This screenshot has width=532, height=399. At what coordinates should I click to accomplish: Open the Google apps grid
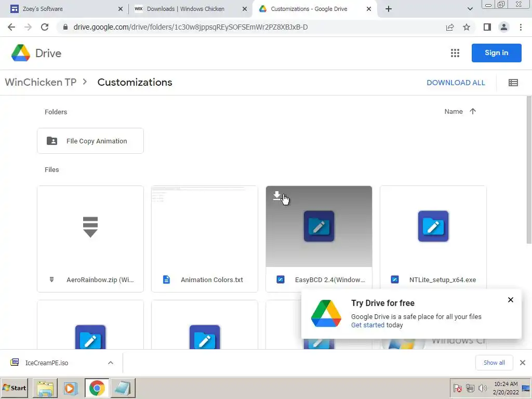[455, 53]
